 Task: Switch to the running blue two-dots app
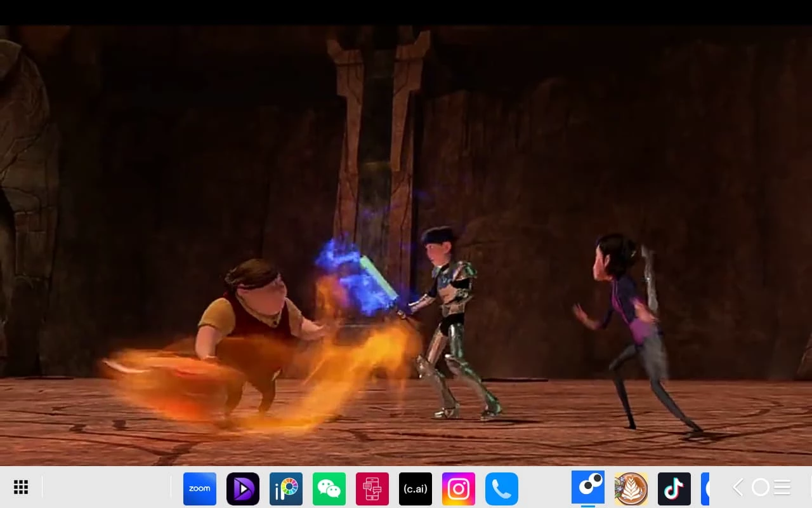(588, 487)
